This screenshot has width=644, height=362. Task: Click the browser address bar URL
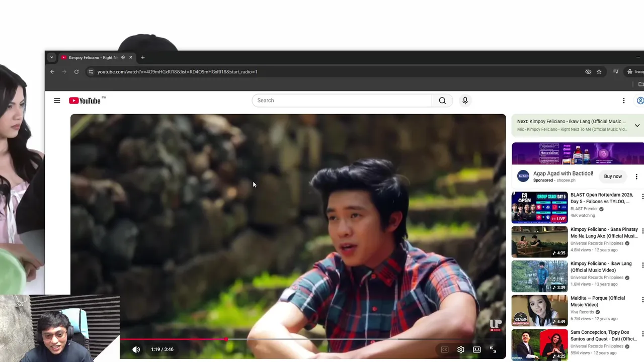coord(177,72)
